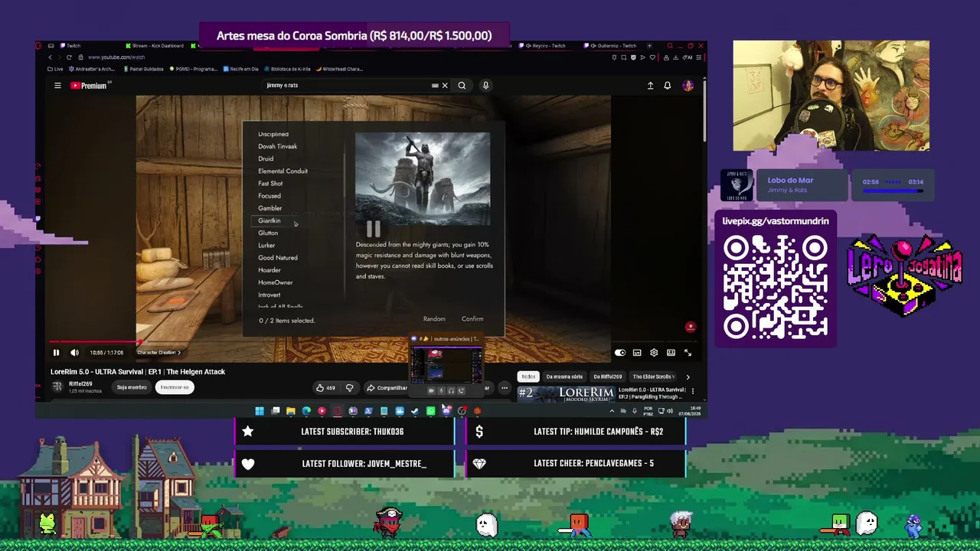Share the video via Compartilhar
Viewport: 980px width, 551px height.
click(387, 388)
